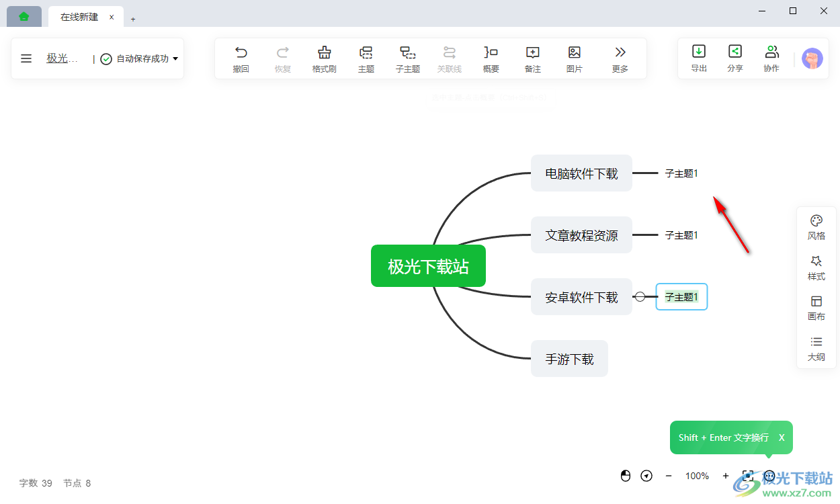Select the 手游下载 node
Image resolution: width=840 pixels, height=504 pixels.
569,359
